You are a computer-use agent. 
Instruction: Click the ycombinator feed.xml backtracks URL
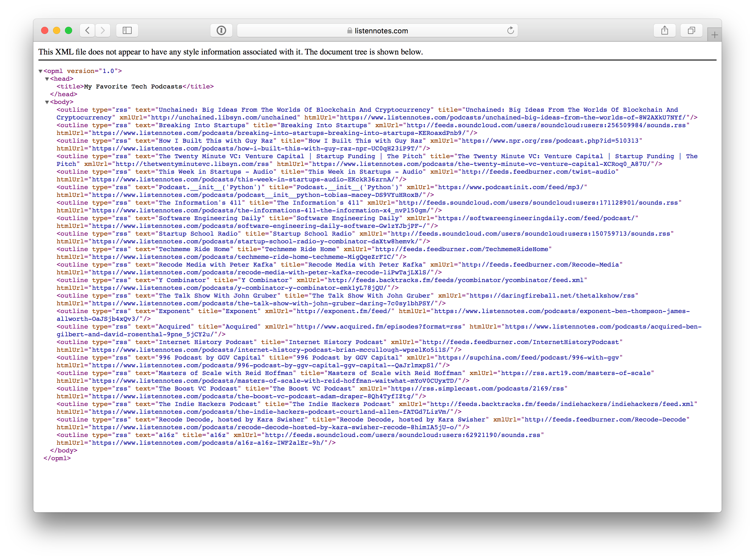click(456, 280)
